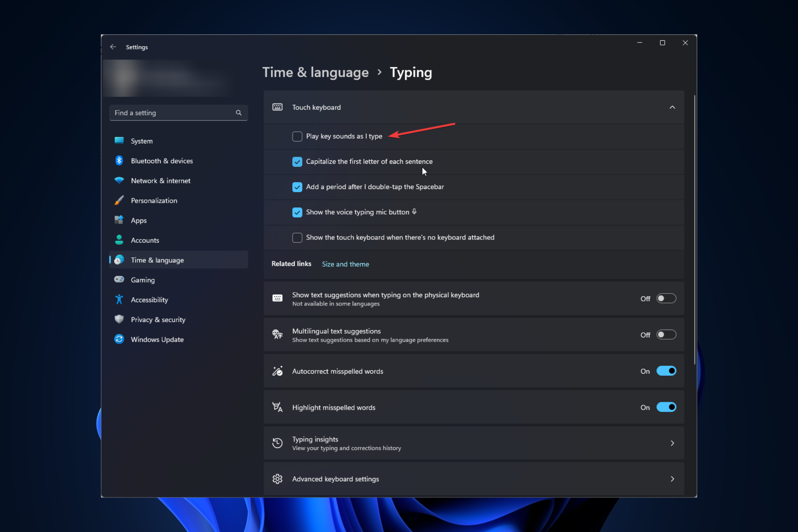
Task: Open Time & language settings menu
Action: (x=157, y=260)
